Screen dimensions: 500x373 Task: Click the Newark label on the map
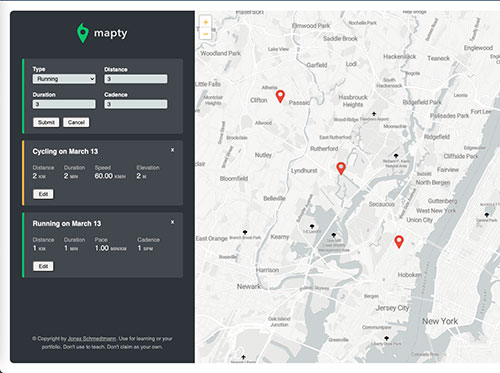coord(249,286)
